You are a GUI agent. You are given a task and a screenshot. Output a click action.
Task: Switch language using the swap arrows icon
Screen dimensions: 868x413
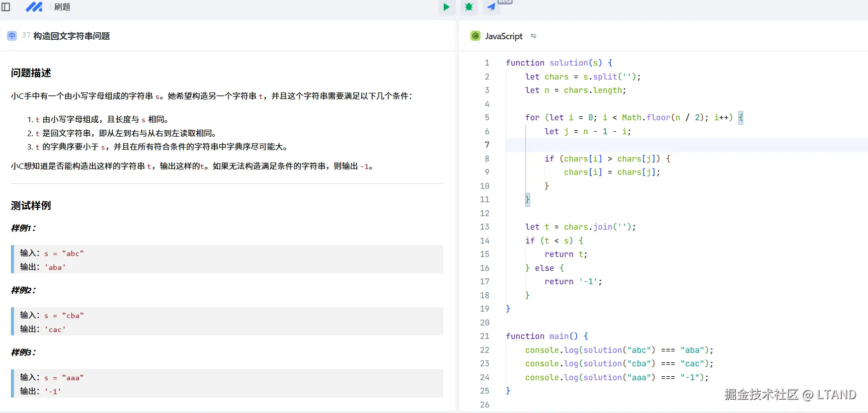[x=533, y=36]
